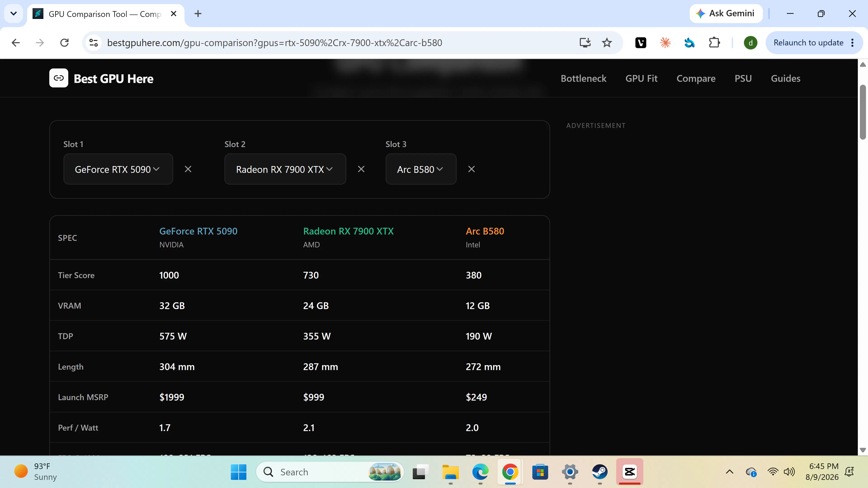Viewport: 868px width, 488px height.
Task: Open the Wi-Fi network tray icon
Action: click(x=773, y=472)
